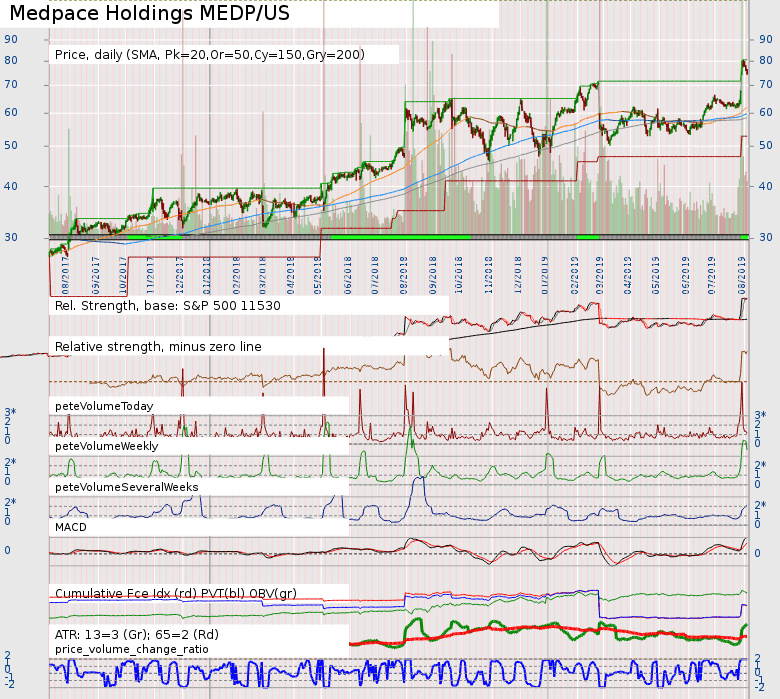This screenshot has height=699, width=780.
Task: Click the "60" value on the left price axis
Action: (11, 112)
